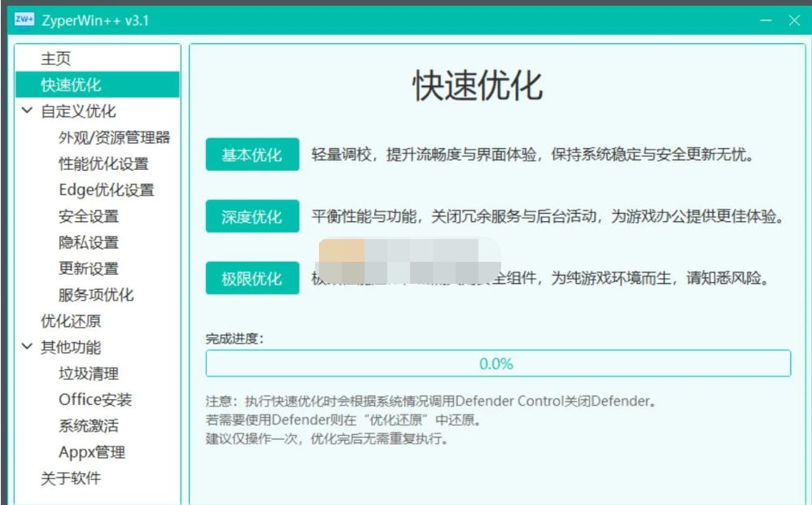Click the 深度优化 button
This screenshot has width=812, height=505.
[x=252, y=216]
